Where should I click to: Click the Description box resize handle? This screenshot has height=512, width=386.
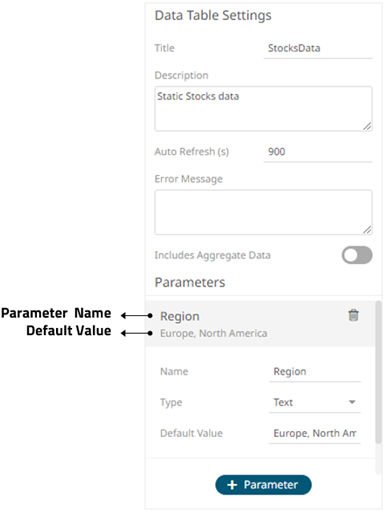coord(367,126)
